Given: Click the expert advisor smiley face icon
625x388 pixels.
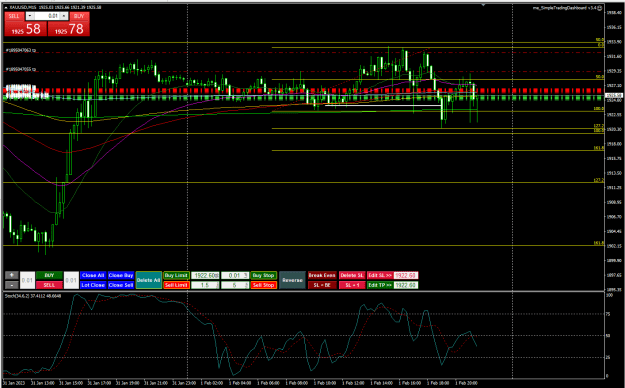Looking at the screenshot, I should [x=600, y=8].
